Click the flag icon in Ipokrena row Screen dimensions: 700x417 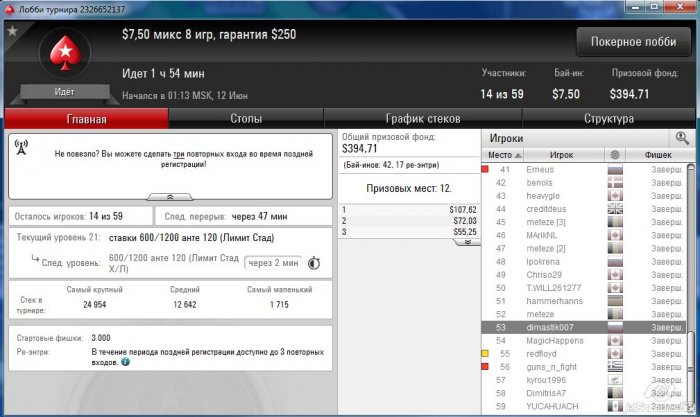615,262
